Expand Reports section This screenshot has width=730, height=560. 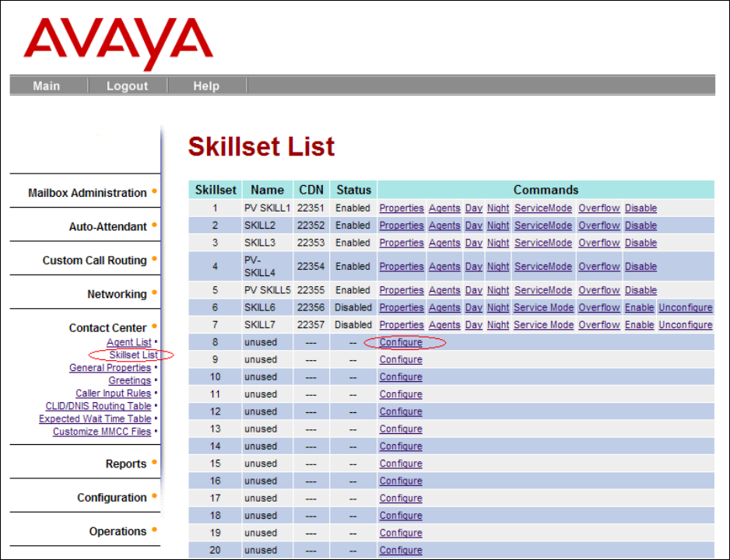pos(126,464)
